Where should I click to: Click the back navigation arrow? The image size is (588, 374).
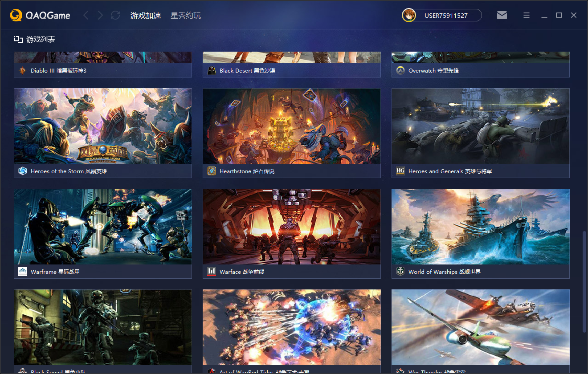click(x=86, y=15)
